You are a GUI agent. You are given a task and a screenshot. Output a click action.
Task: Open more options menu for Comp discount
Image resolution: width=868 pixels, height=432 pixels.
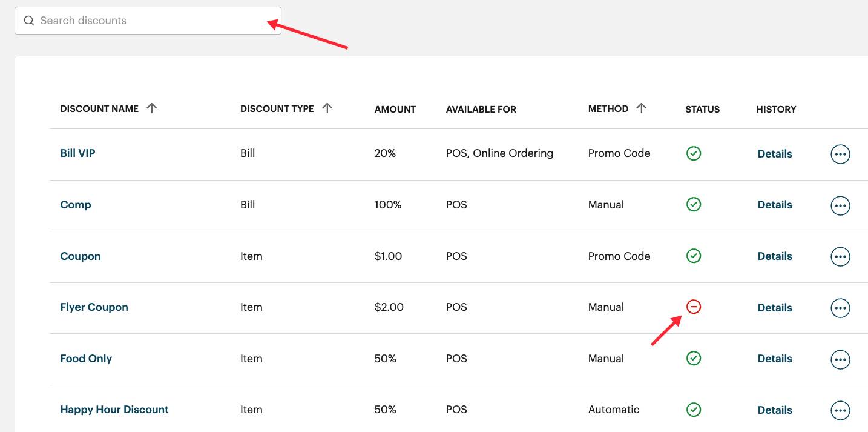click(x=840, y=205)
